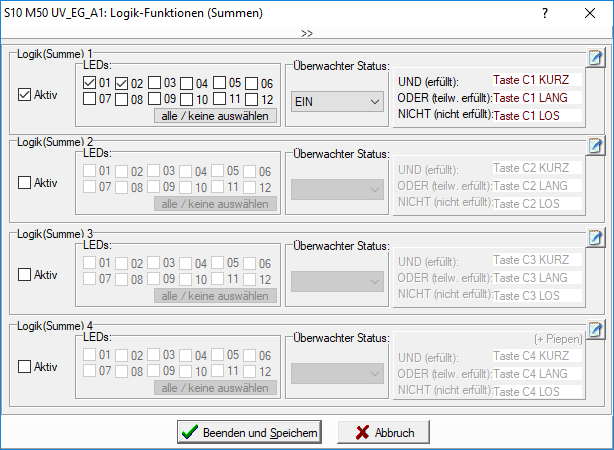Click the help question mark in title bar

pos(545,14)
